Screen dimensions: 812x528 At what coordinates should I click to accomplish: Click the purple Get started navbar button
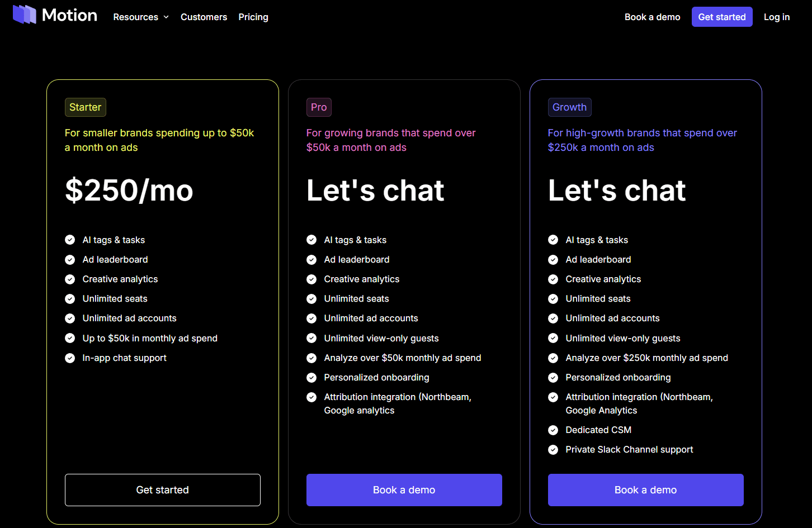pyautogui.click(x=721, y=17)
